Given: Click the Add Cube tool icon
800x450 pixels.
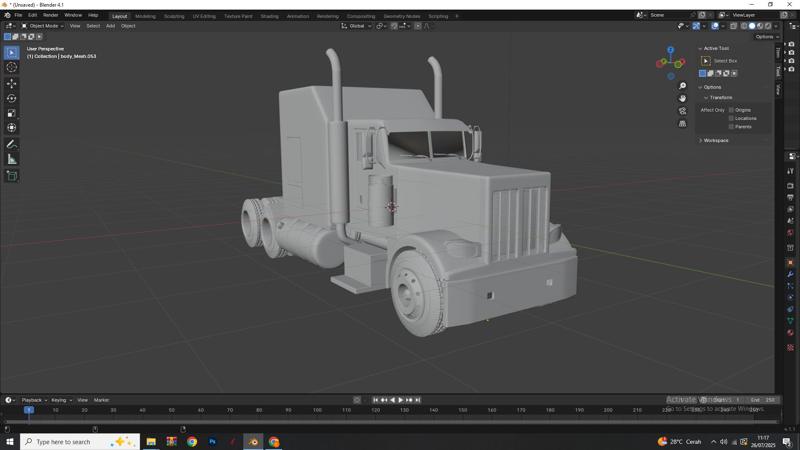Looking at the screenshot, I should (12, 175).
